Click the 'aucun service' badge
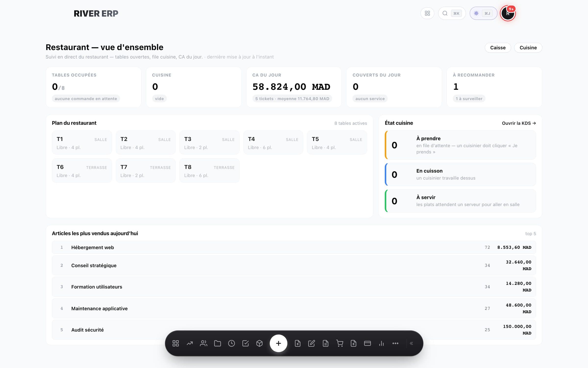Screen dimensions: 588x368 tap(370, 99)
